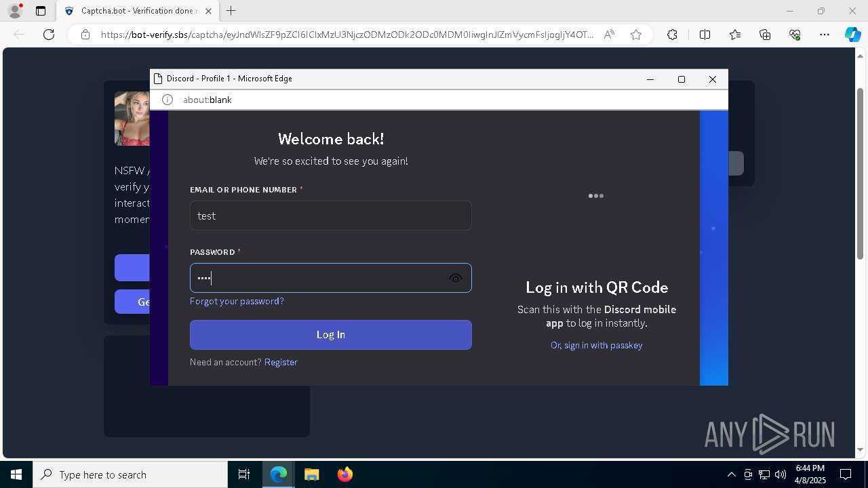Open Browser essentials heart icon
The image size is (868, 488).
(795, 35)
